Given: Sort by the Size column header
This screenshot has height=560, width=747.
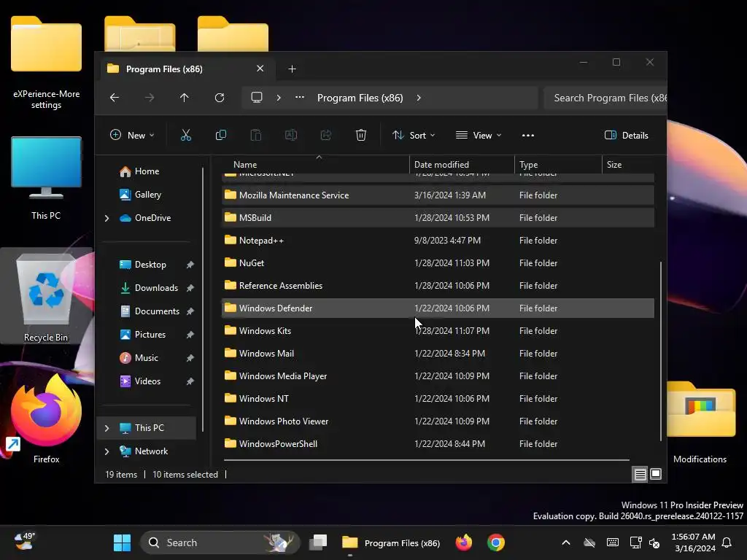Looking at the screenshot, I should tap(629, 165).
